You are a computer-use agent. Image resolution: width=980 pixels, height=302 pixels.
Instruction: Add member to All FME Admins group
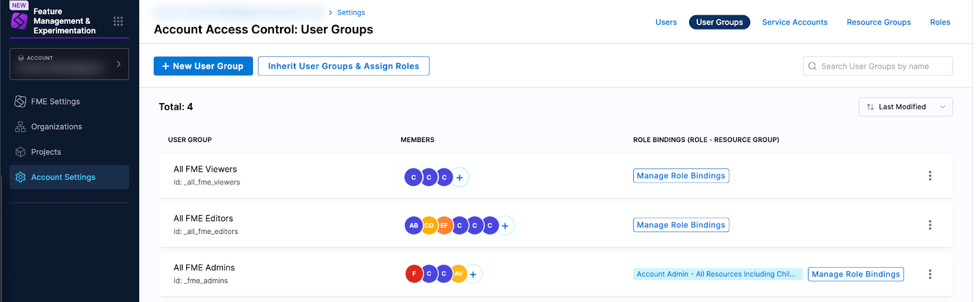click(x=473, y=274)
